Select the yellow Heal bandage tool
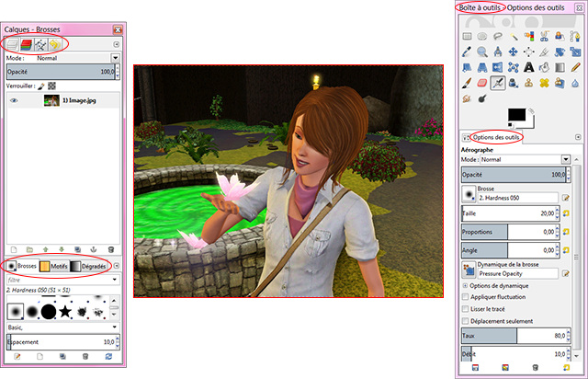Screen dimensions: 588x379 pos(544,83)
